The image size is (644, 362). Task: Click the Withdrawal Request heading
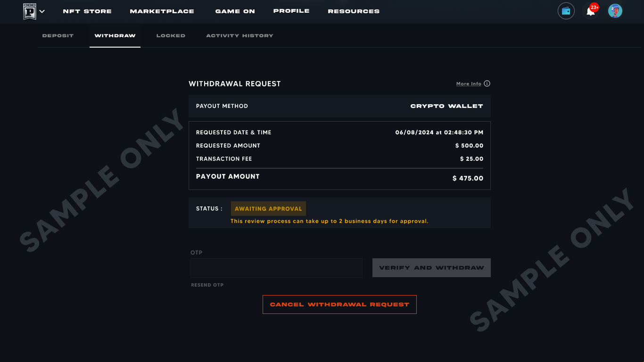(x=235, y=84)
